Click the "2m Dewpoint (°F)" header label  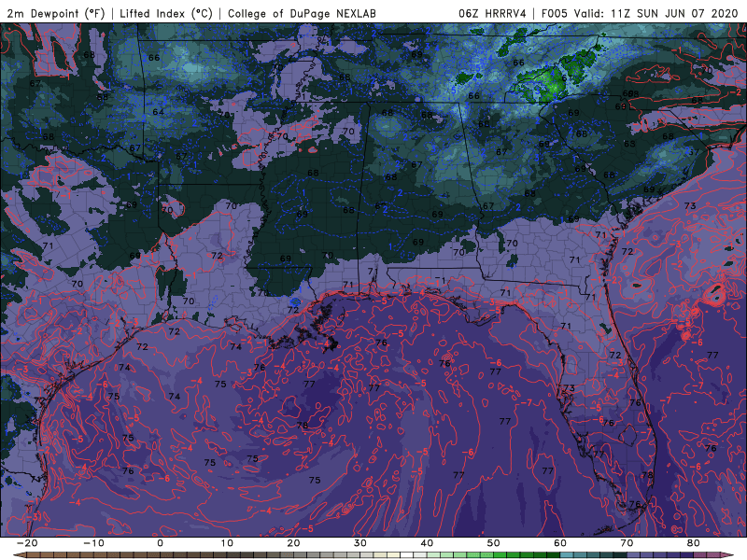(56, 13)
